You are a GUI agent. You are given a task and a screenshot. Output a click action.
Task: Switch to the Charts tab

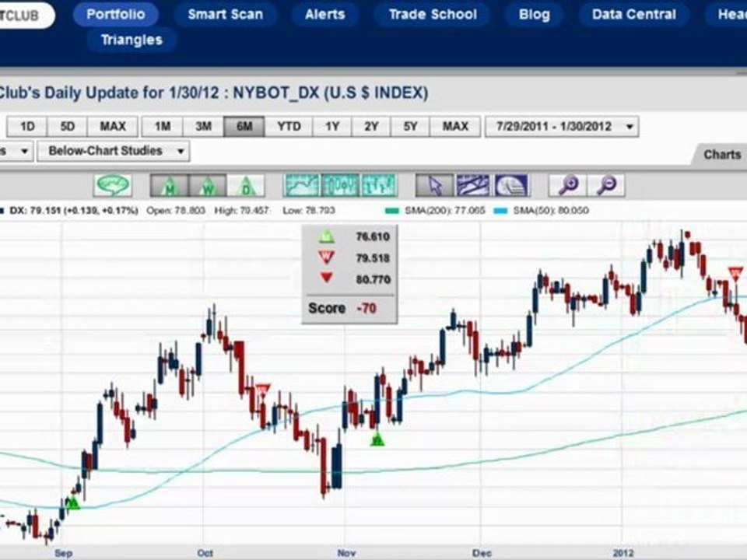[x=722, y=154]
